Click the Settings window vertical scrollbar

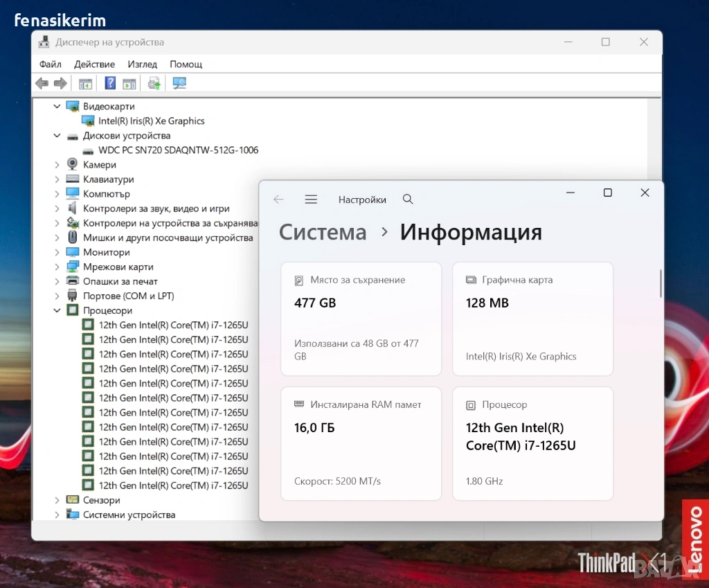point(661,284)
